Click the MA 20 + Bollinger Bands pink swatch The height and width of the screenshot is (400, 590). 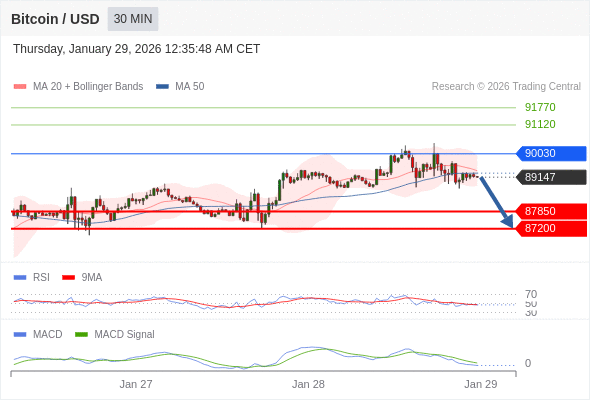click(20, 87)
